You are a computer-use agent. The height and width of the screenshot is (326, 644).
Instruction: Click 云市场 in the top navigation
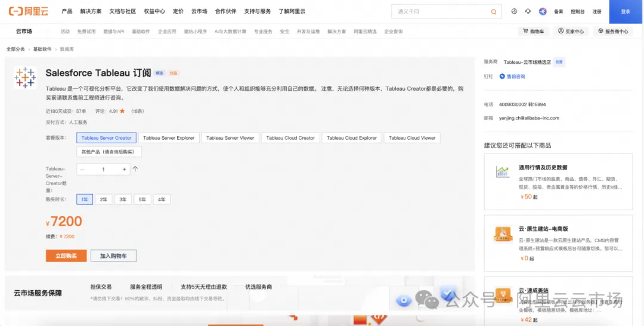199,11
